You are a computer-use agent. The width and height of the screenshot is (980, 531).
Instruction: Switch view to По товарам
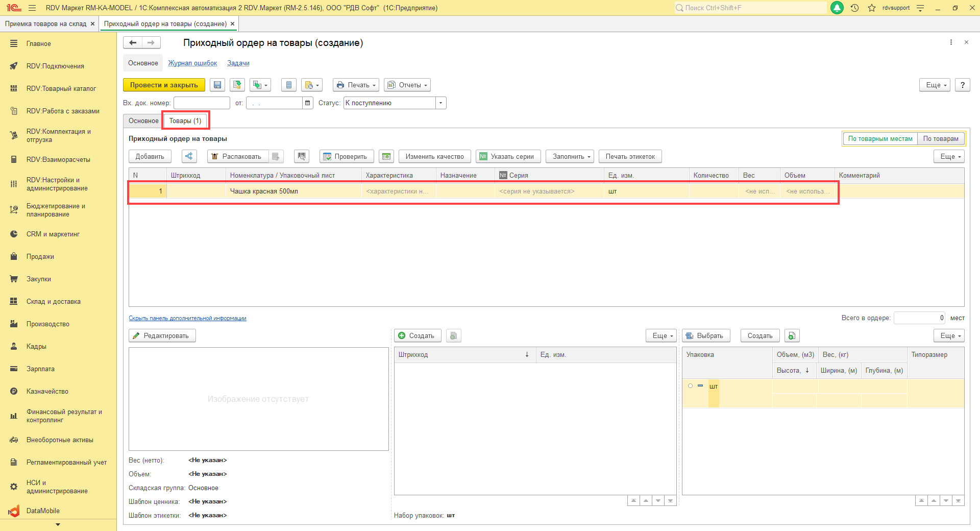click(940, 138)
